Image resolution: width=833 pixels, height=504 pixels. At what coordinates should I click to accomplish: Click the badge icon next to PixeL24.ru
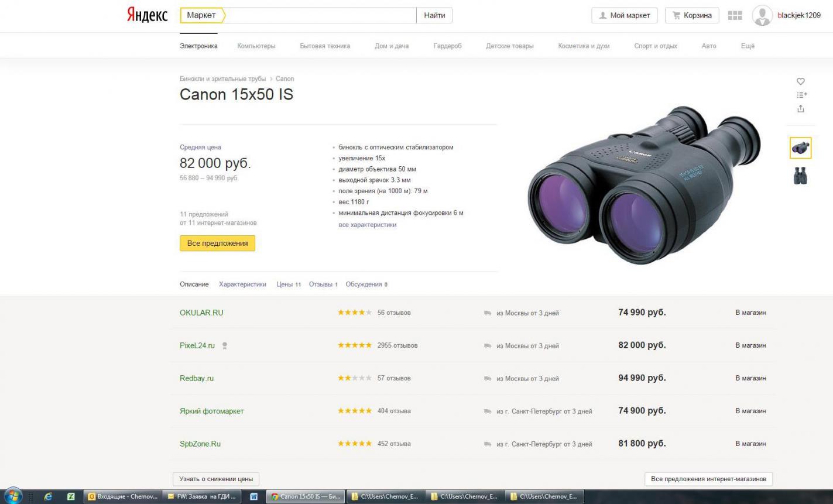click(x=224, y=346)
